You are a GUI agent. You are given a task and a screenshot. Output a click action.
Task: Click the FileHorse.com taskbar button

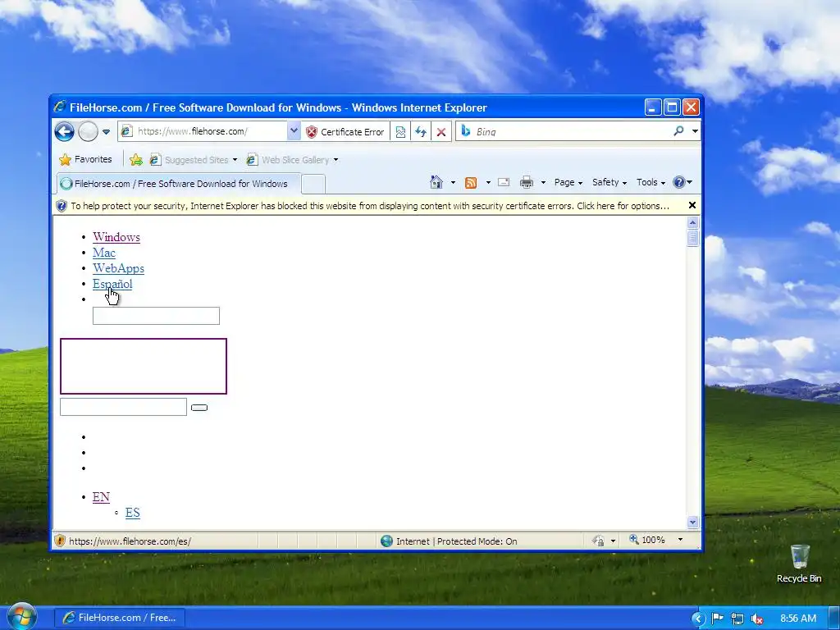[120, 618]
